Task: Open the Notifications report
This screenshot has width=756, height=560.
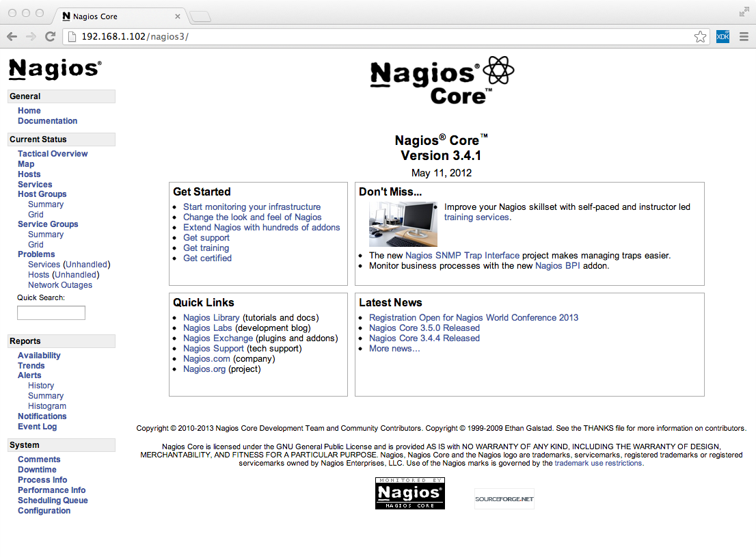Action: tap(42, 416)
